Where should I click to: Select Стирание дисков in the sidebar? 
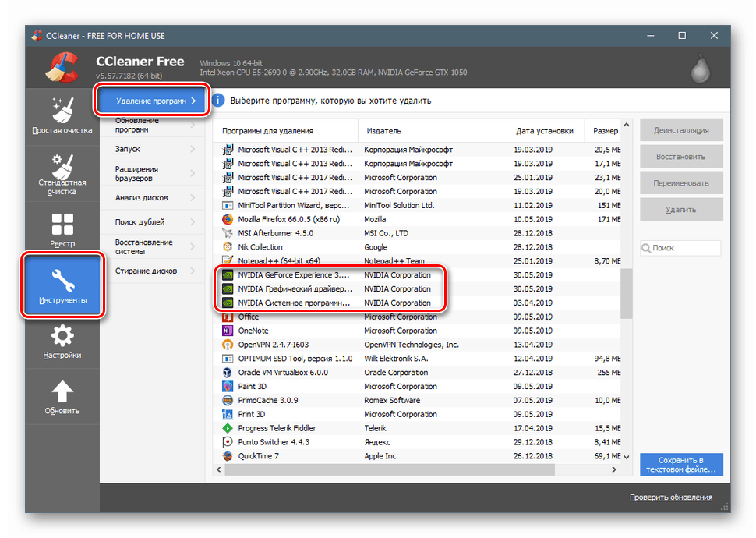(x=148, y=271)
